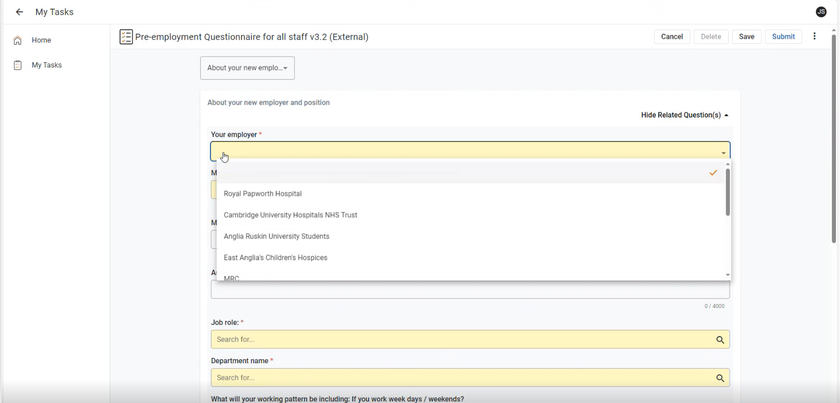The height and width of the screenshot is (403, 840).
Task: Cancel the questionnaire
Action: click(672, 36)
